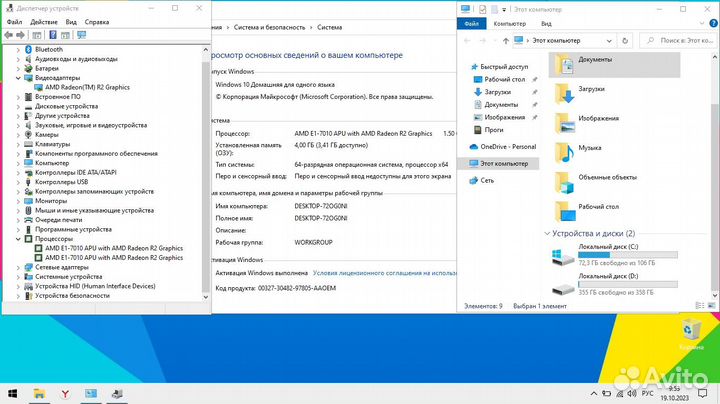Click the Explorer search field
The image size is (720, 404).
[x=675, y=41]
